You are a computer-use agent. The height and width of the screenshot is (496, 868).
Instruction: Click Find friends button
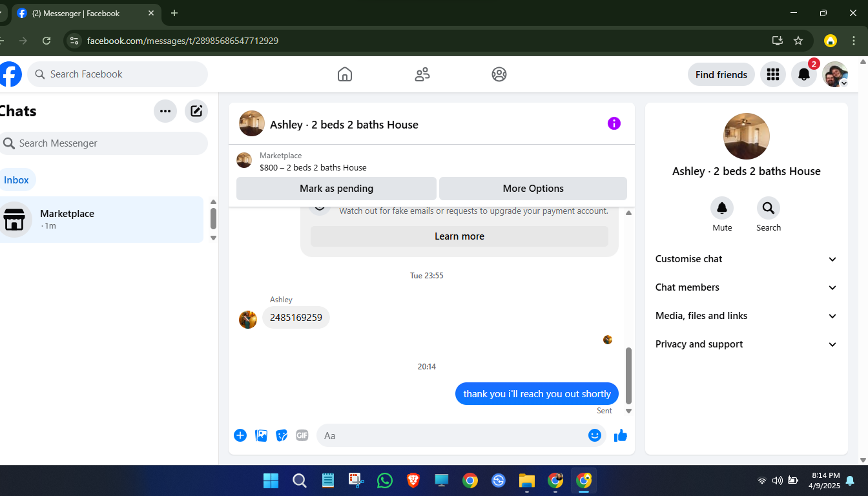[x=721, y=74]
